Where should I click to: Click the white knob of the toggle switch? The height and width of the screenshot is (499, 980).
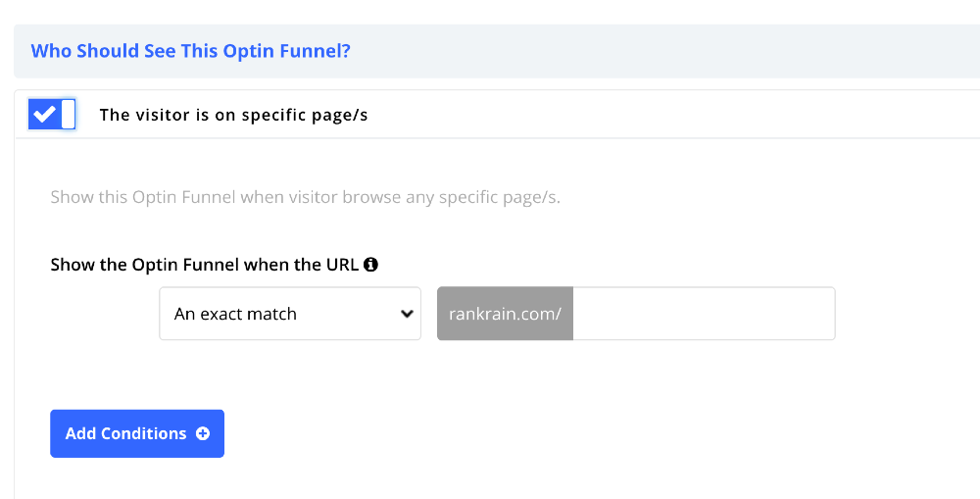68,115
